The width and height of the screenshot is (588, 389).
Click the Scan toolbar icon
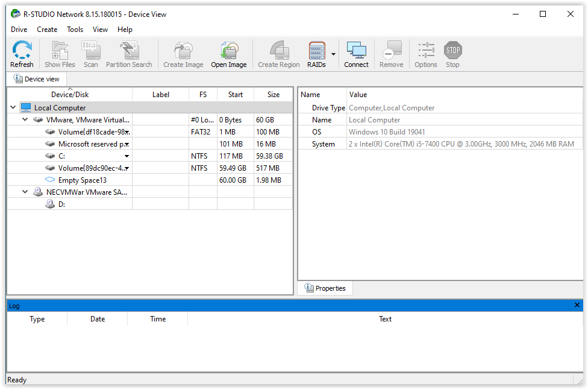tap(91, 50)
